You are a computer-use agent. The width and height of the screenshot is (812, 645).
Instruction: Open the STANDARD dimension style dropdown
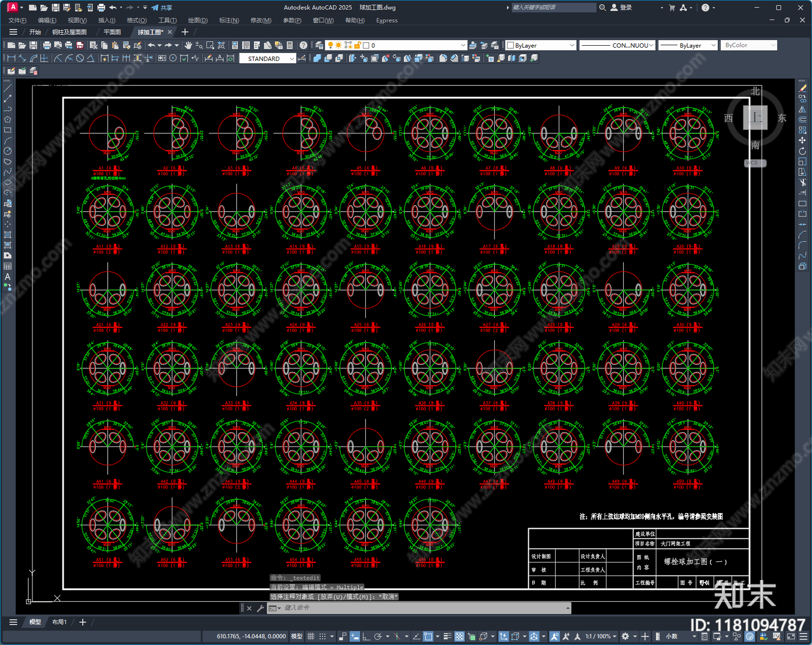coord(267,58)
